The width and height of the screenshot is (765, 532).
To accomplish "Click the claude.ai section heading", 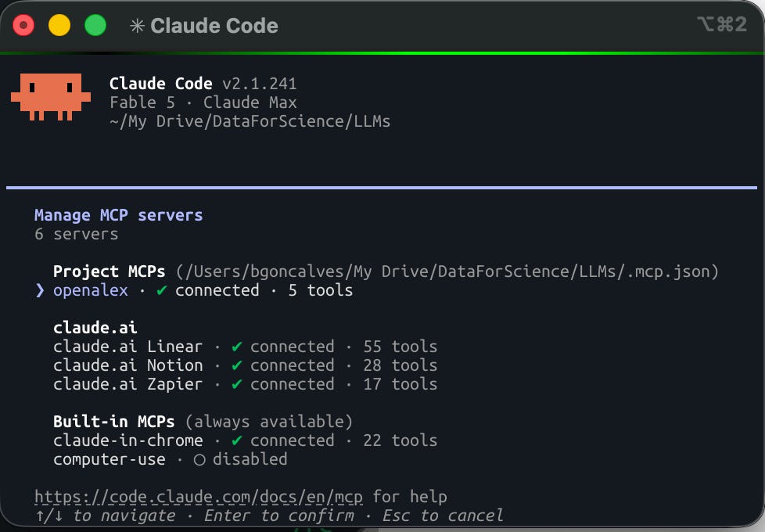I will tap(95, 328).
